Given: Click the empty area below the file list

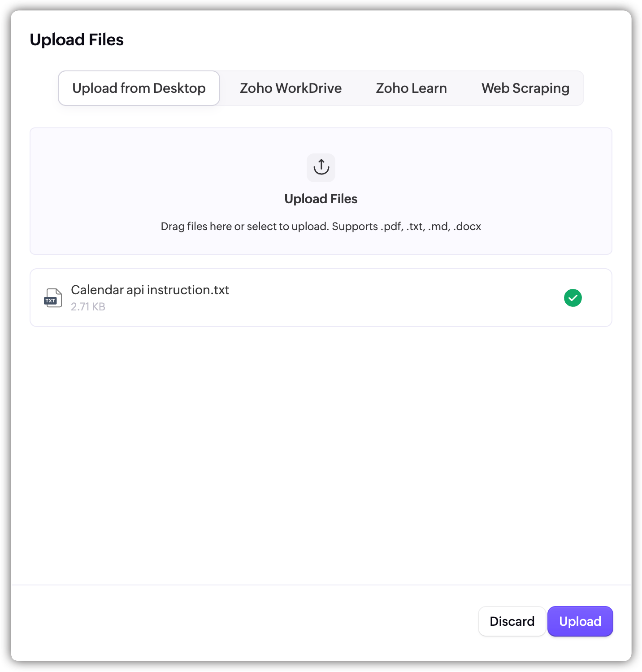Looking at the screenshot, I should [321, 449].
